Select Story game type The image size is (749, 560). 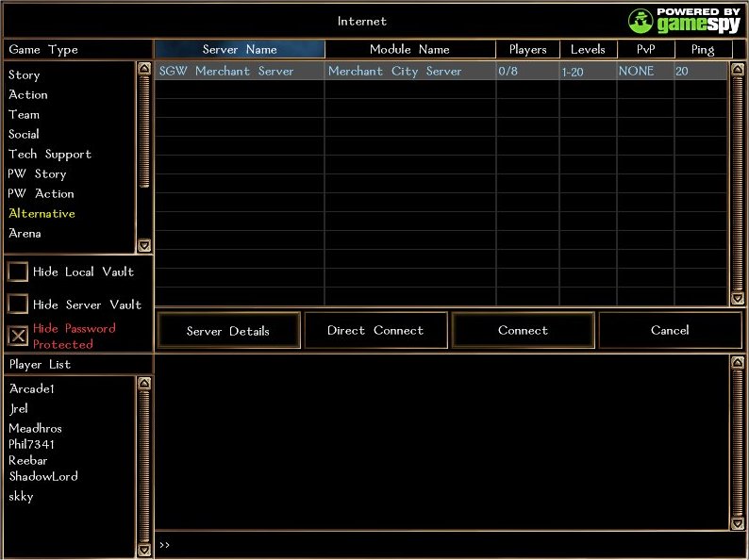[x=24, y=75]
